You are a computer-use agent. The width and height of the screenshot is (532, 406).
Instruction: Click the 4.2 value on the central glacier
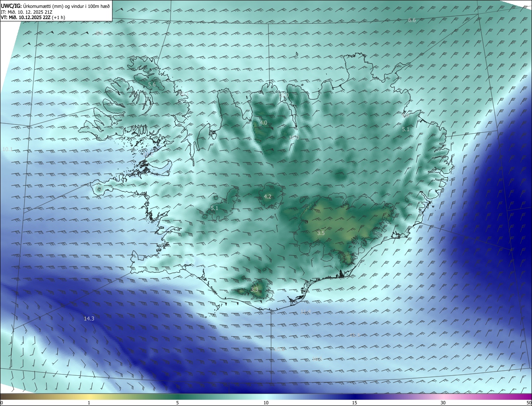pyautogui.click(x=268, y=197)
